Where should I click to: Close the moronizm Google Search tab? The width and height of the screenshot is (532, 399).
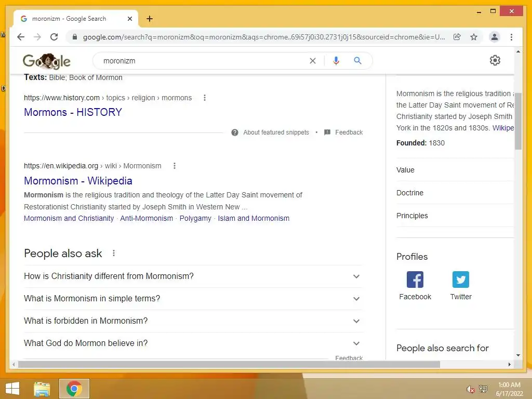(129, 19)
